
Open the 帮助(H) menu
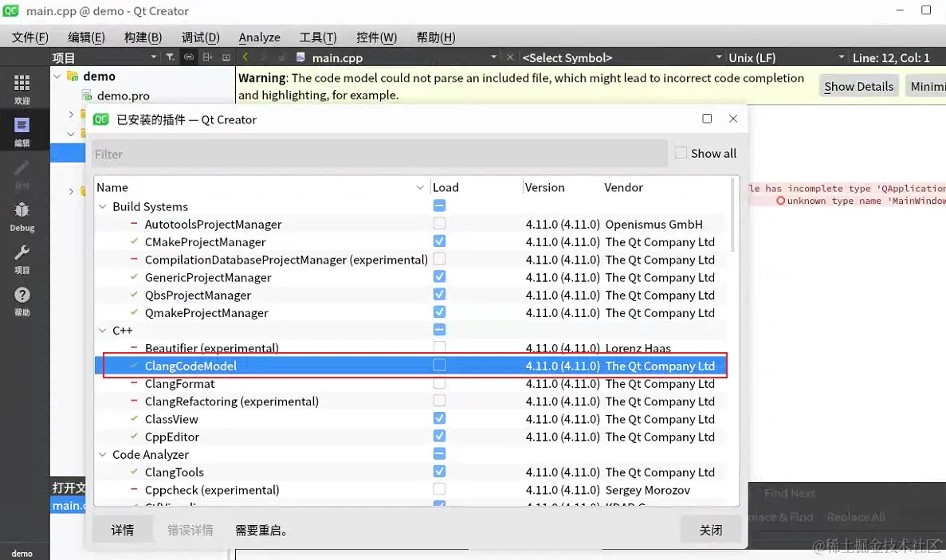436,37
